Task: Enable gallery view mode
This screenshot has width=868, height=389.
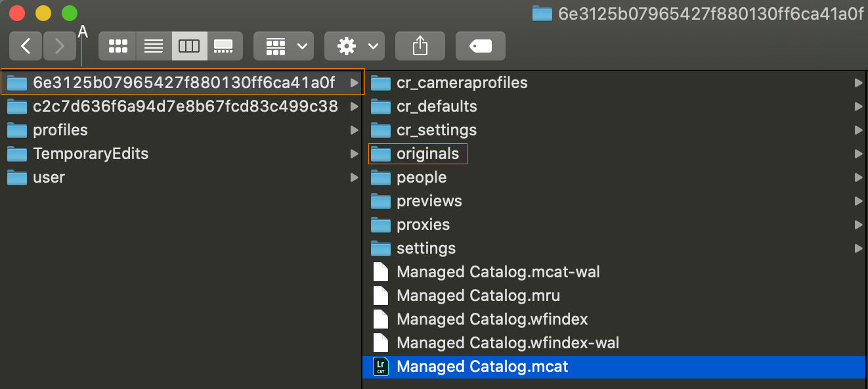Action: click(223, 45)
